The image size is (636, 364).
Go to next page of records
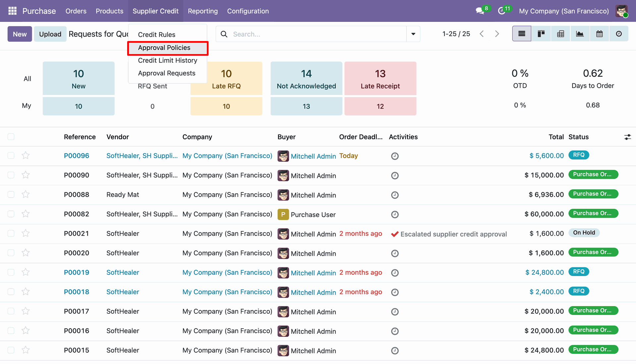pyautogui.click(x=497, y=34)
